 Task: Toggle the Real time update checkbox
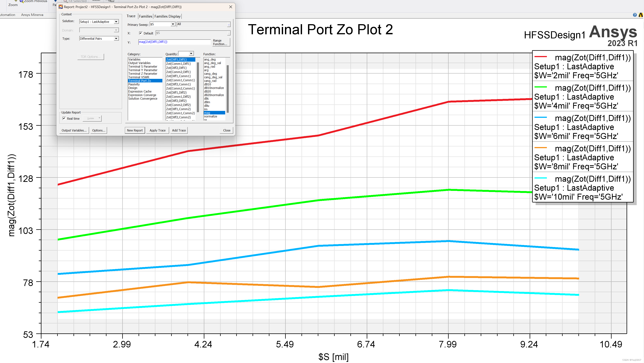point(64,118)
